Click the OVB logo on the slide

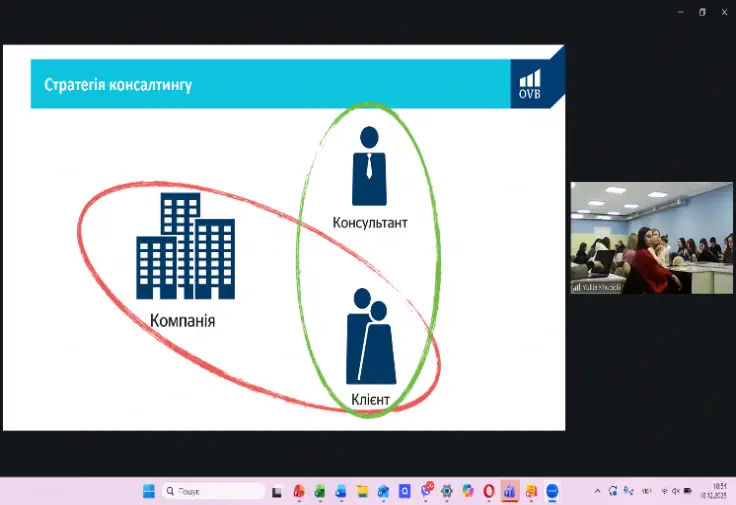coord(529,84)
